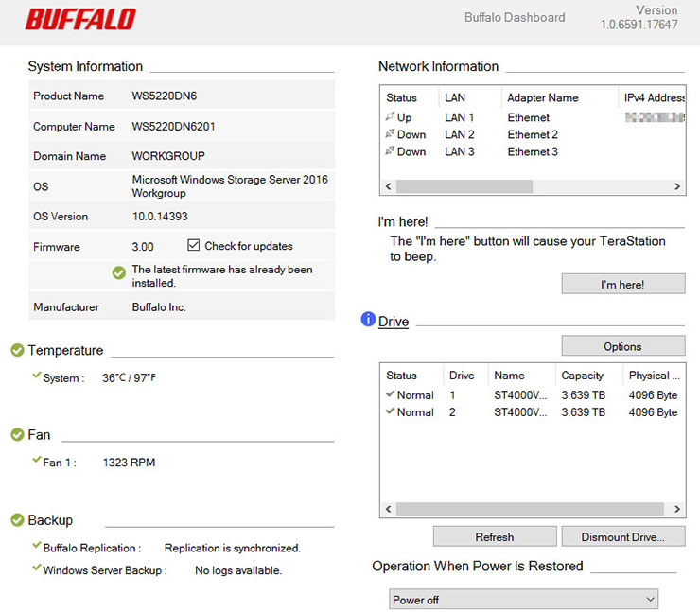Click the LAN 2 Down status icon
Viewport: 700px width, 612px height.
390,134
